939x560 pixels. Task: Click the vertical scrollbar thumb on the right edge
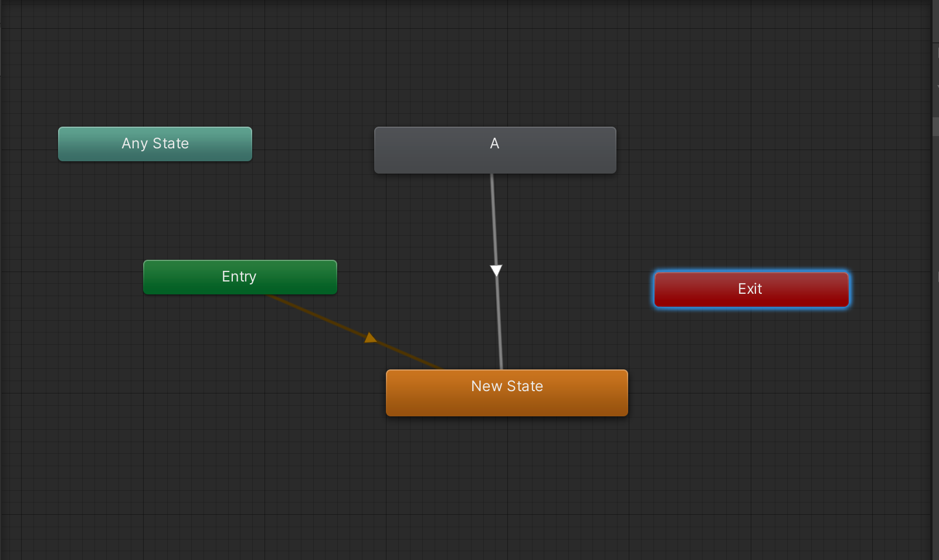pyautogui.click(x=935, y=127)
